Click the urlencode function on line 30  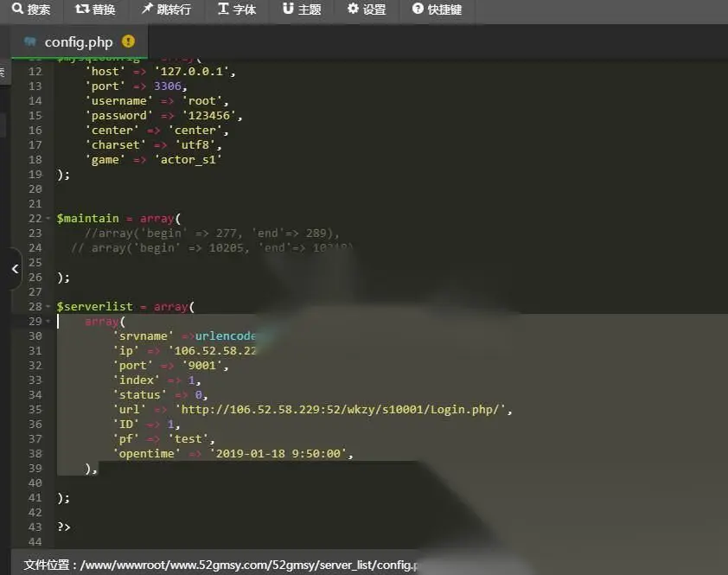tap(225, 336)
